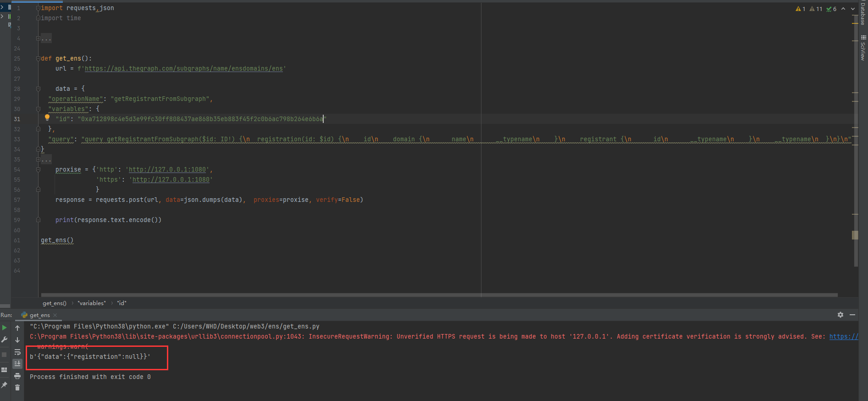This screenshot has height=401, width=868.
Task: Click the down the stack trace arrow
Action: click(17, 340)
